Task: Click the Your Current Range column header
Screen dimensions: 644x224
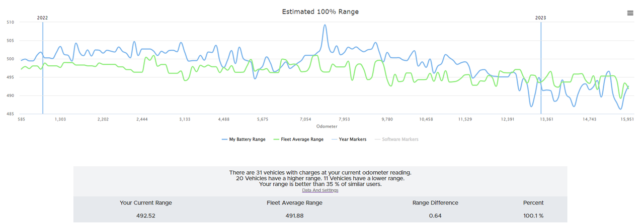Action: [146, 203]
